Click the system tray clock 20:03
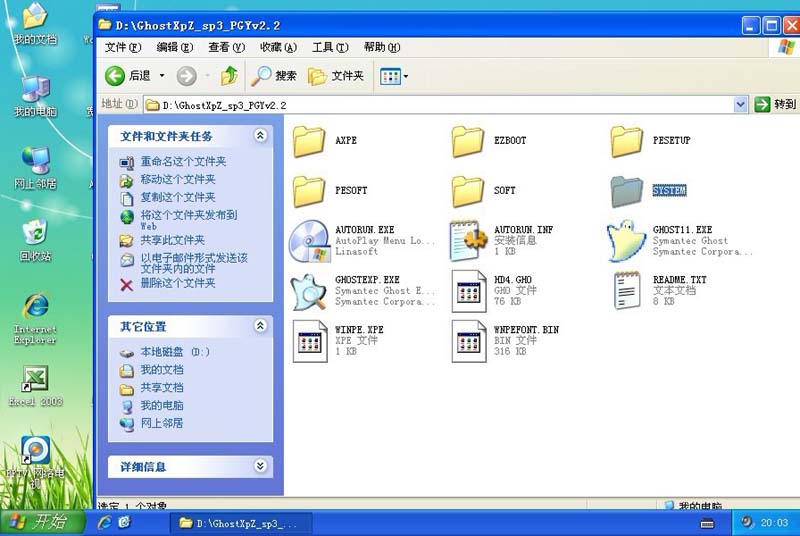 point(774,523)
